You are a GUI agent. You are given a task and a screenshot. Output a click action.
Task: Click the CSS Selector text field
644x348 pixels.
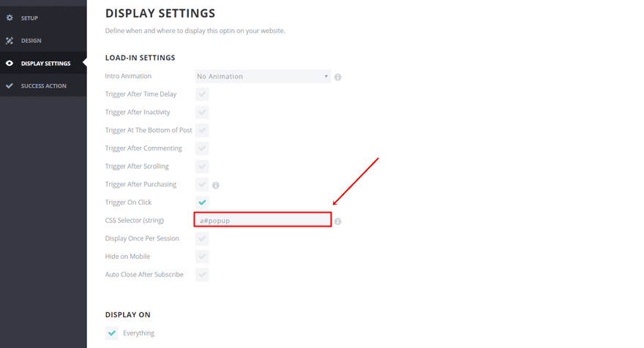[x=263, y=220]
